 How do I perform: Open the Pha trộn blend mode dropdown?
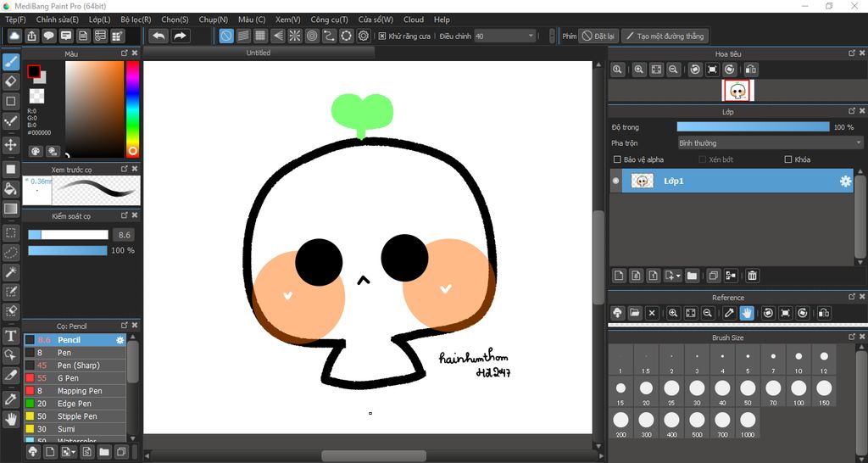770,143
